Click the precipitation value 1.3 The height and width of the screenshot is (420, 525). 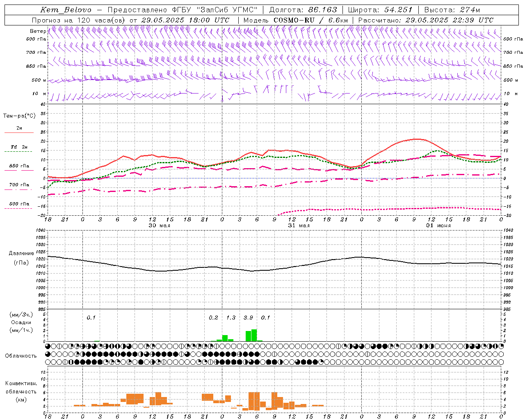[x=231, y=317]
